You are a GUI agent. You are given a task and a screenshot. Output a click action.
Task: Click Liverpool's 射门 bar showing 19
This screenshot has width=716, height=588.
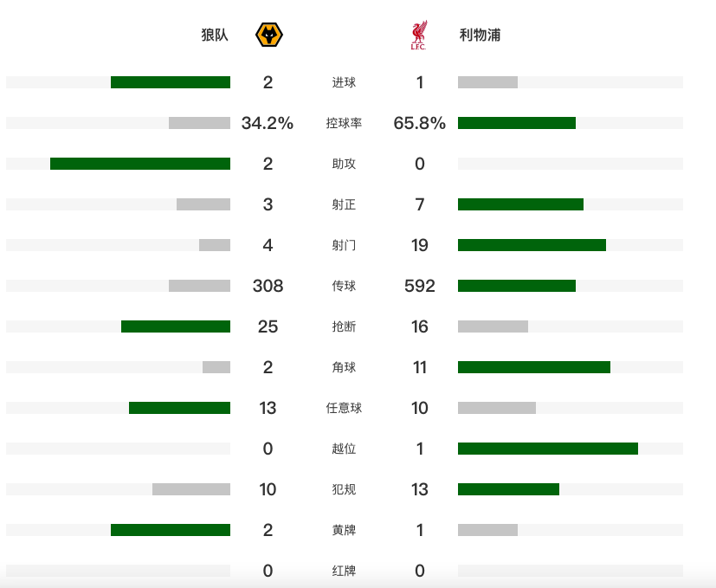[x=532, y=245]
